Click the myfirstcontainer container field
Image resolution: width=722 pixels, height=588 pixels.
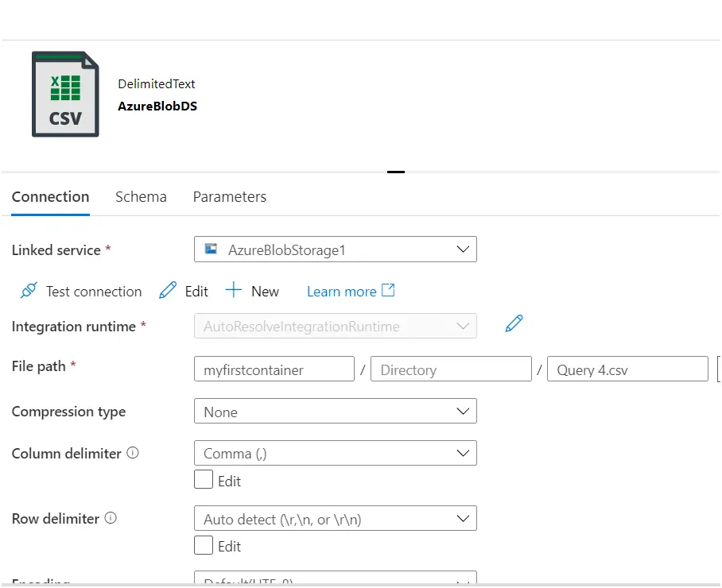click(274, 369)
